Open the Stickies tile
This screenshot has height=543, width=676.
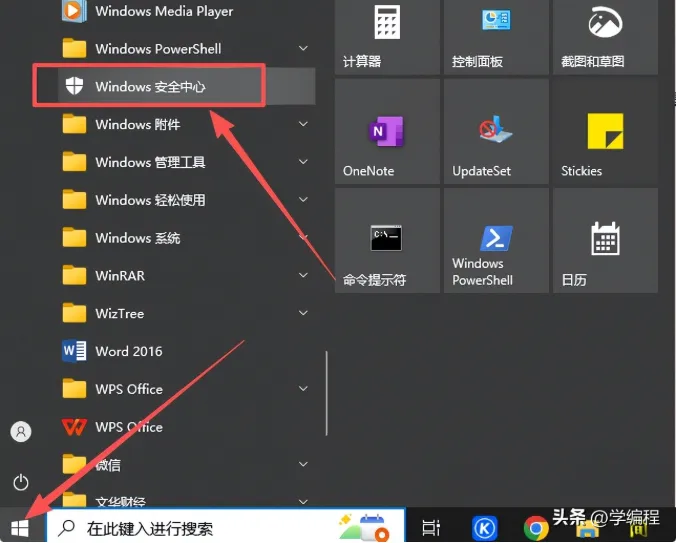pos(605,131)
